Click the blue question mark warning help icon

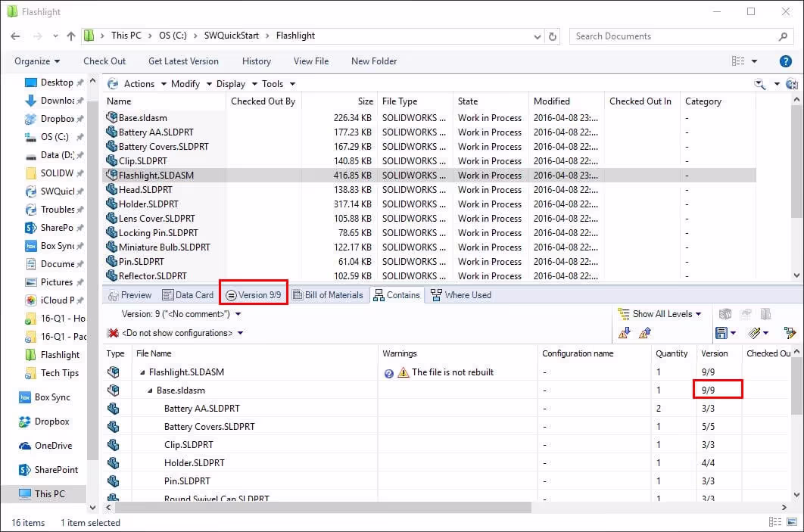coord(388,373)
